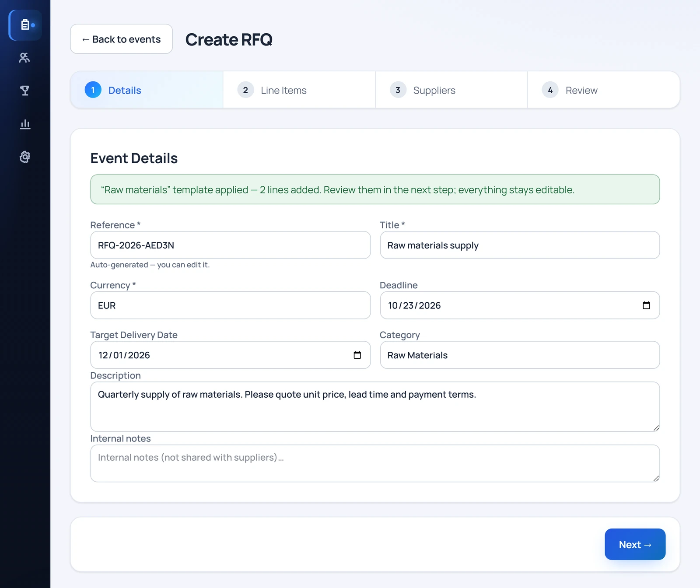Focus the Reference input field
This screenshot has width=700, height=588.
231,245
